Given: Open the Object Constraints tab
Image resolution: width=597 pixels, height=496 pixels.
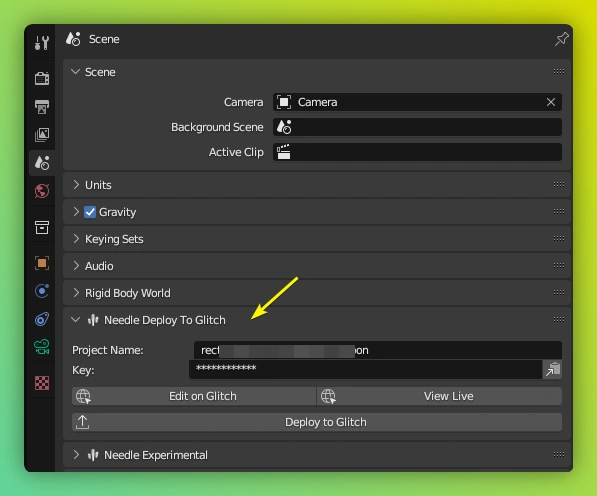Looking at the screenshot, I should [42, 319].
